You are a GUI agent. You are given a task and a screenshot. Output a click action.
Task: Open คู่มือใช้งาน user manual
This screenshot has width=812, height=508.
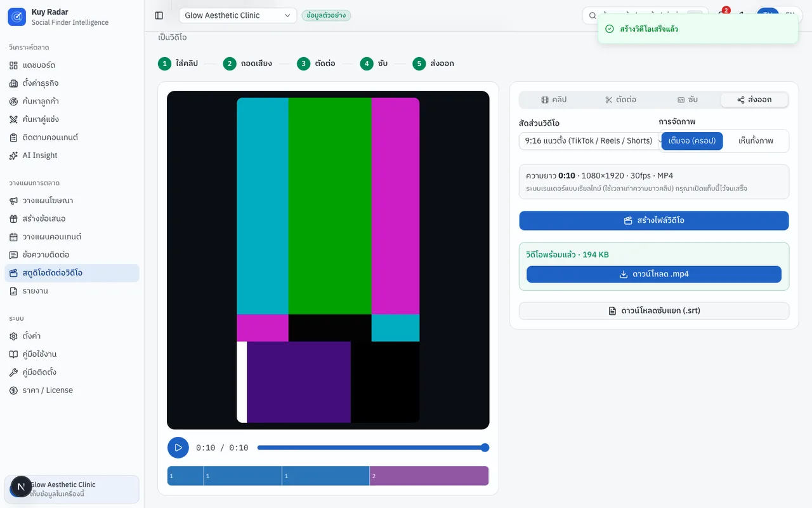pyautogui.click(x=72, y=354)
